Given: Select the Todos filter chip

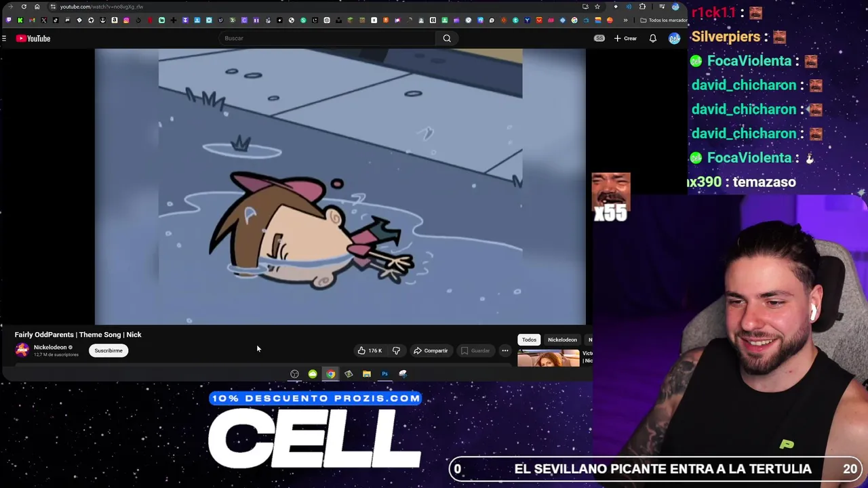Looking at the screenshot, I should click(x=529, y=340).
